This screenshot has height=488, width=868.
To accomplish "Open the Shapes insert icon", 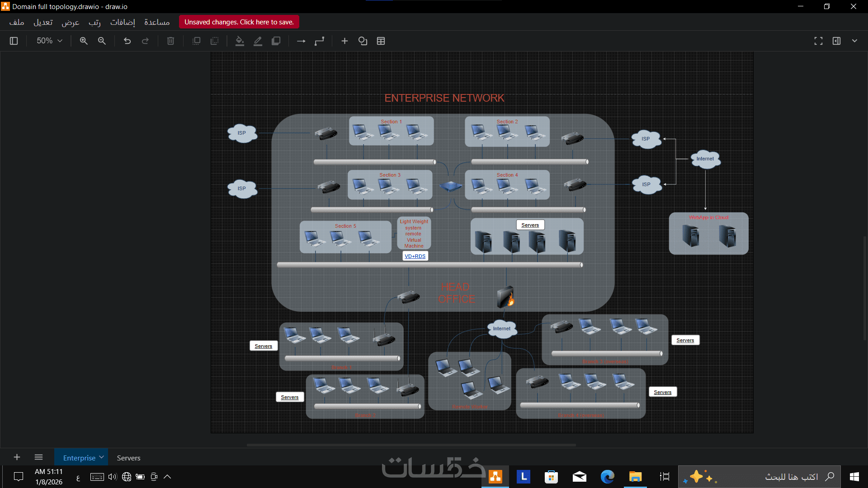I will (x=363, y=41).
